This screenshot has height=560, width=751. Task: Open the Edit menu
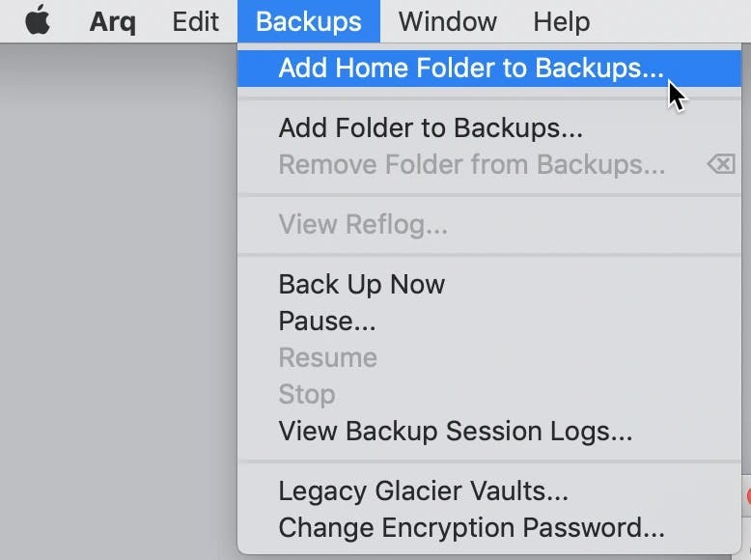click(195, 21)
